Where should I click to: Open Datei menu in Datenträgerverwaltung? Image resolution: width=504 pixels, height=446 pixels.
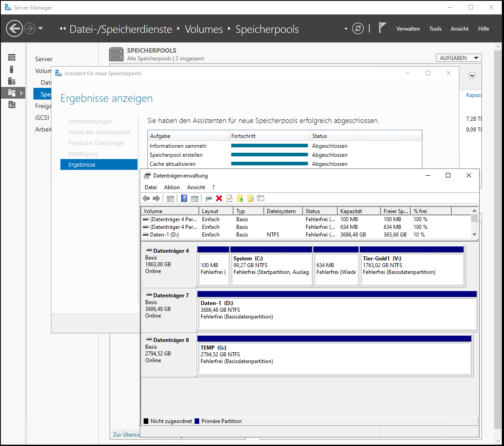[151, 187]
